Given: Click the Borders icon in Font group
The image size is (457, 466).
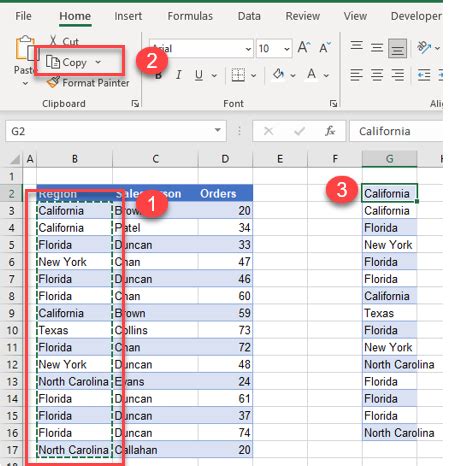Looking at the screenshot, I should coord(238,75).
